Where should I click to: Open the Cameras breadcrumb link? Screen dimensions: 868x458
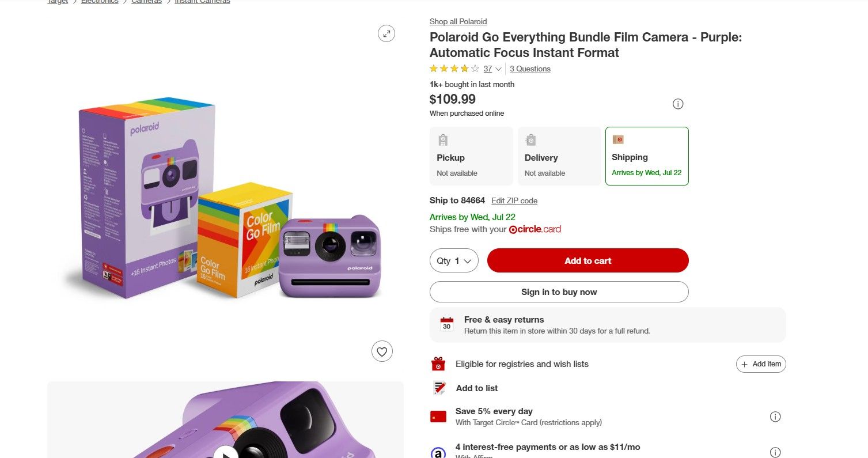point(146,2)
